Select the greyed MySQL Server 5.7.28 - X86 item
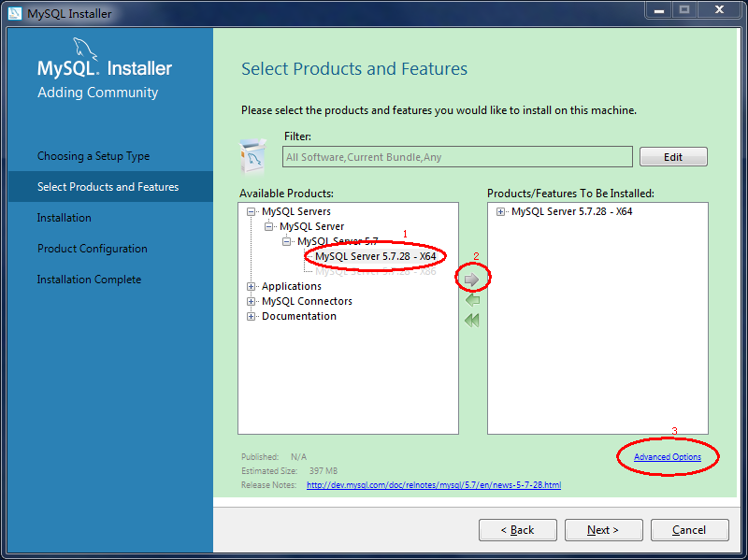Image resolution: width=748 pixels, height=560 pixels. click(x=376, y=271)
